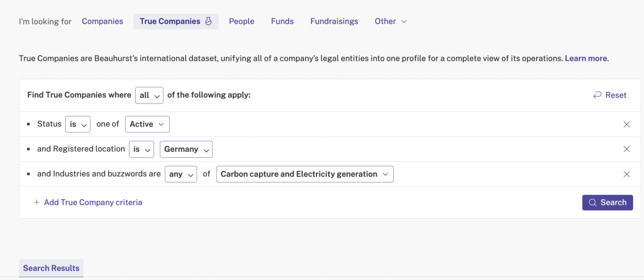Reset the search criteria
This screenshot has height=280, width=644.
pos(610,95)
